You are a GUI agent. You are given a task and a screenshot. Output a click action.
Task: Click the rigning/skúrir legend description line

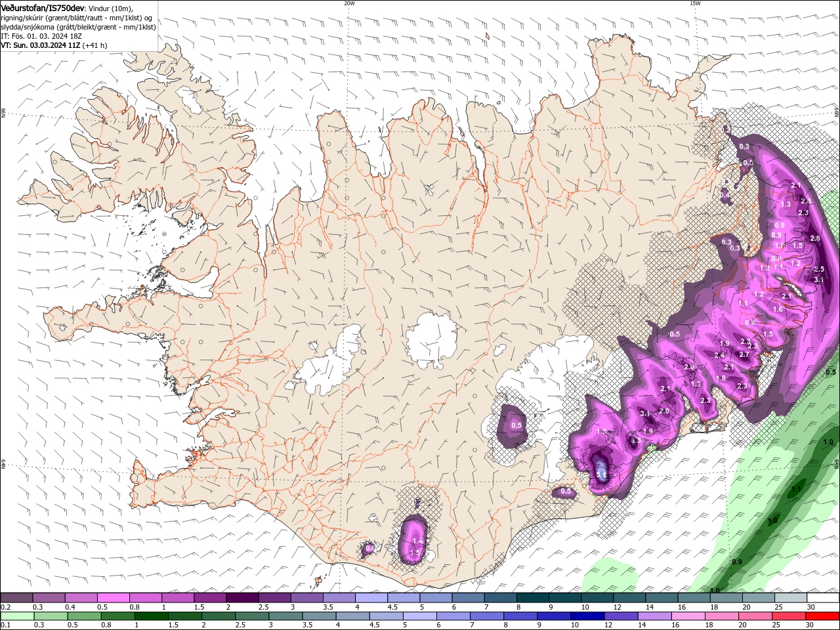[x=77, y=18]
